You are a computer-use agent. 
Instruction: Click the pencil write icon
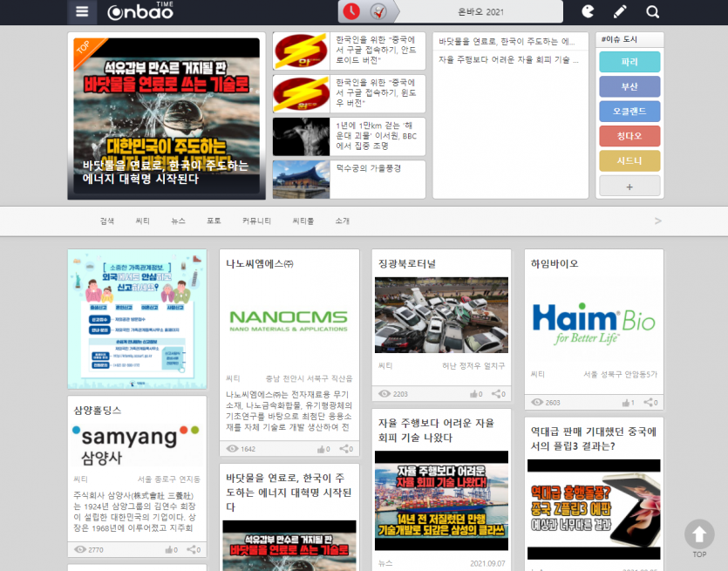point(620,11)
